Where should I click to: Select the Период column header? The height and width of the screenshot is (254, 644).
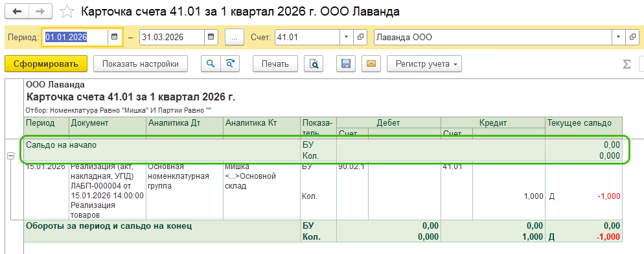pyautogui.click(x=47, y=128)
